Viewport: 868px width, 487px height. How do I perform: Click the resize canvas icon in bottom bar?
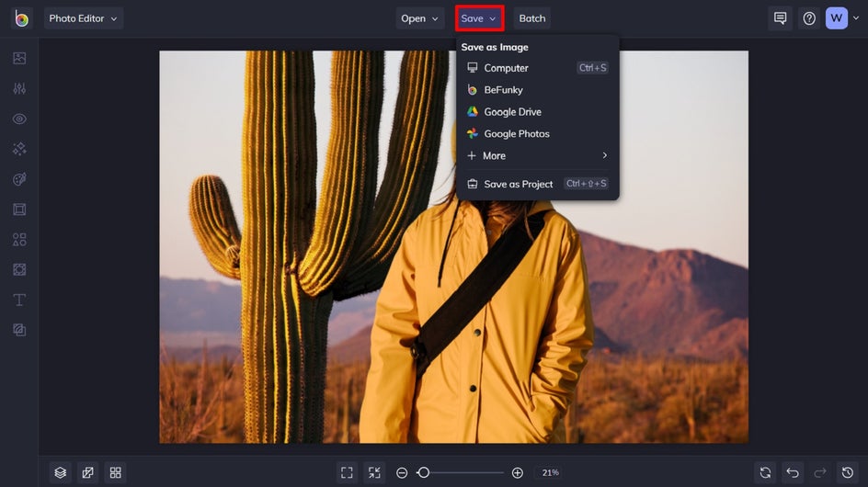(x=87, y=472)
